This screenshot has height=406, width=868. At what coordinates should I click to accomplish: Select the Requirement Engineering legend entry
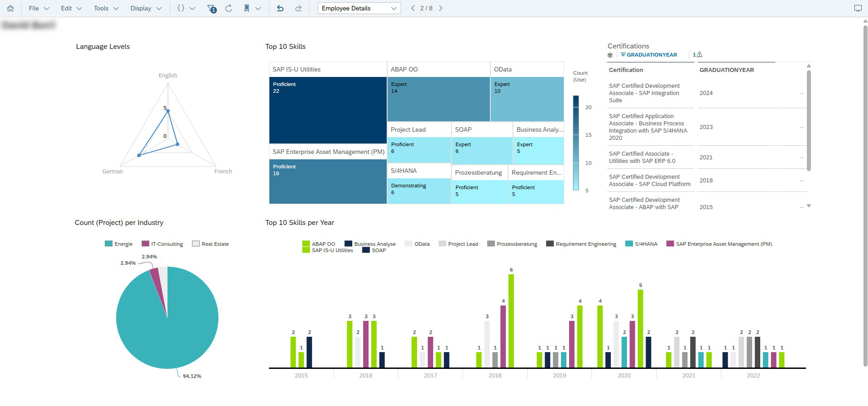[x=581, y=244]
